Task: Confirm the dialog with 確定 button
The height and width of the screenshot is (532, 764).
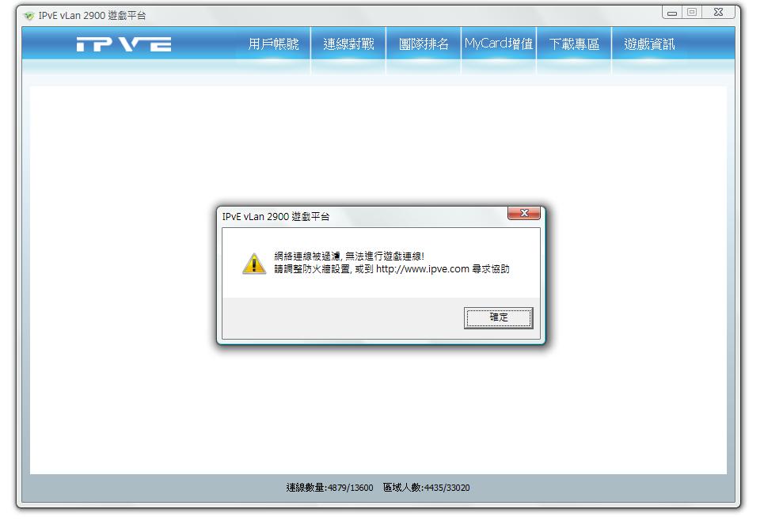Action: pos(499,317)
